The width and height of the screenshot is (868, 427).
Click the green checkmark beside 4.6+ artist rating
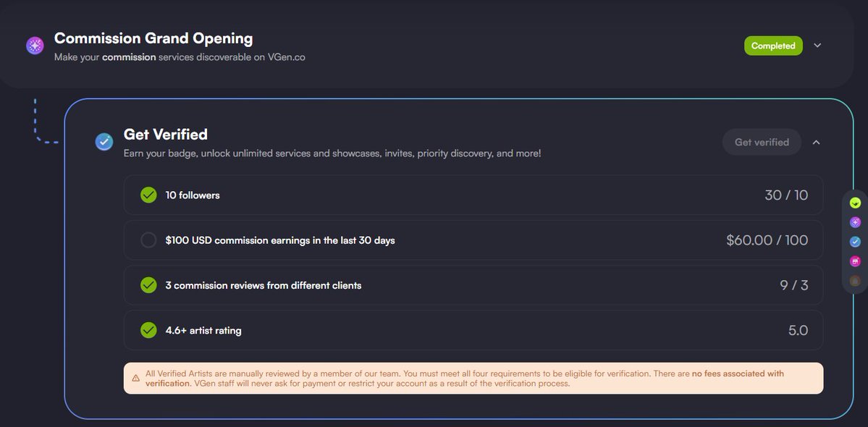tap(148, 330)
